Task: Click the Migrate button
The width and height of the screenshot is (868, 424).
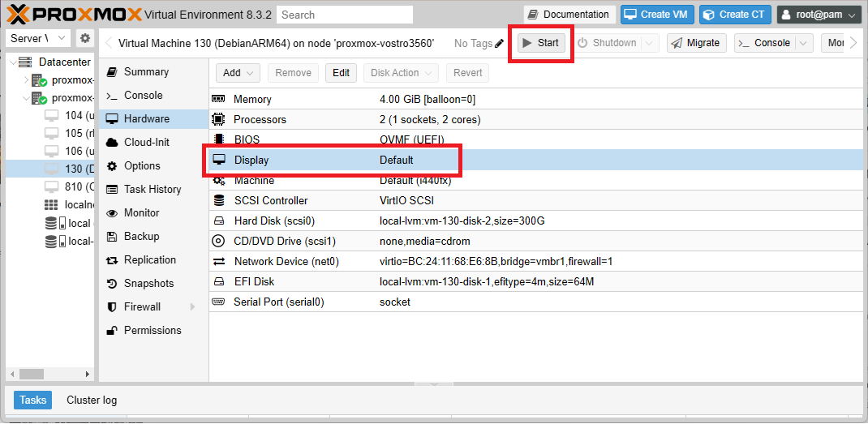Action: click(696, 43)
